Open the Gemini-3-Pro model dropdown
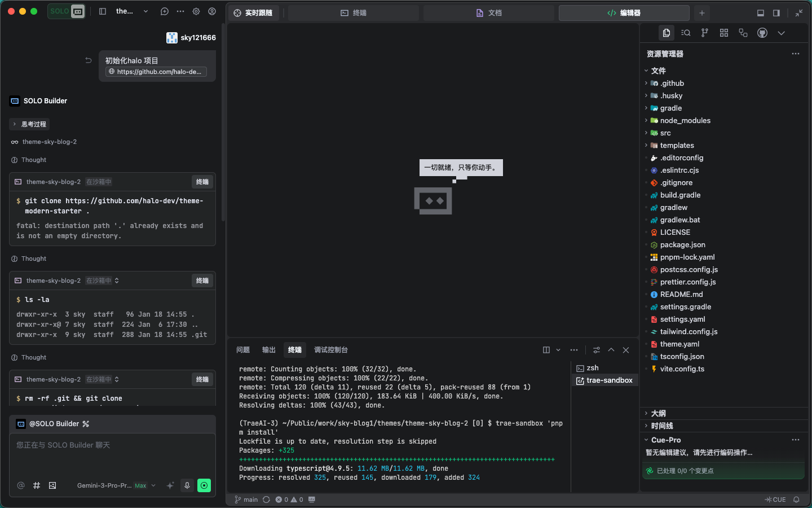The image size is (812, 508). pos(116,485)
